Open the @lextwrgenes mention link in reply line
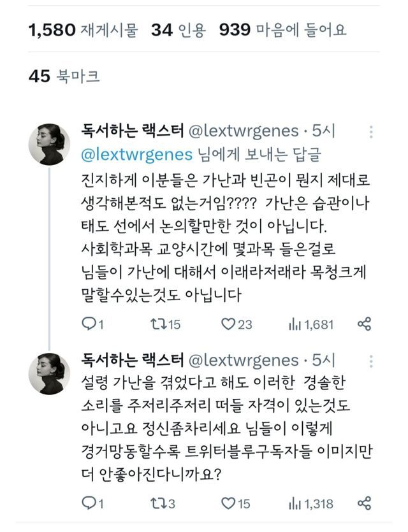This screenshot has height=532, width=408. [x=137, y=155]
